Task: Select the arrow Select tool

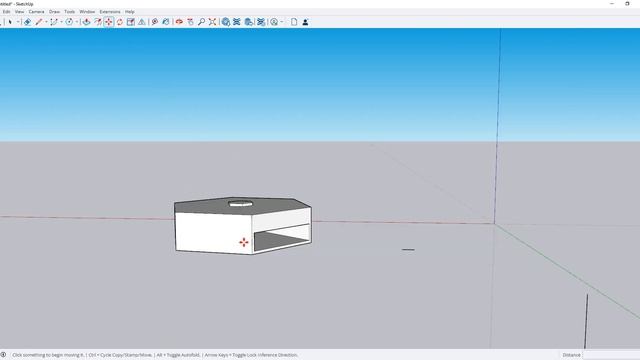Action: (x=10, y=22)
